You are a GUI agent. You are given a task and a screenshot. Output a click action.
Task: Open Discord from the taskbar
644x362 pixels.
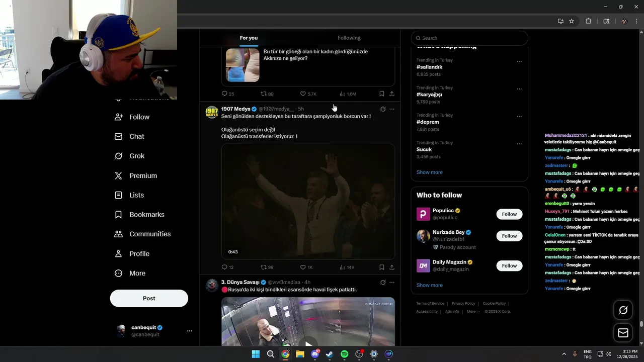pos(315,354)
